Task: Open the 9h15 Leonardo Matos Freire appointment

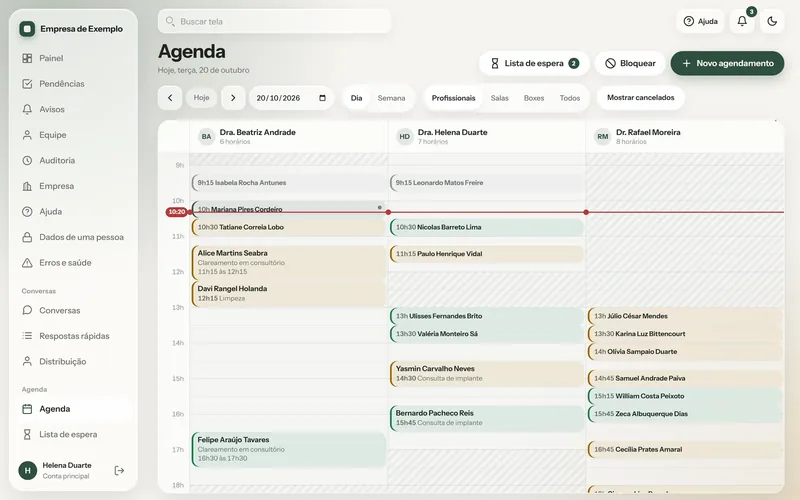Action: coord(487,183)
